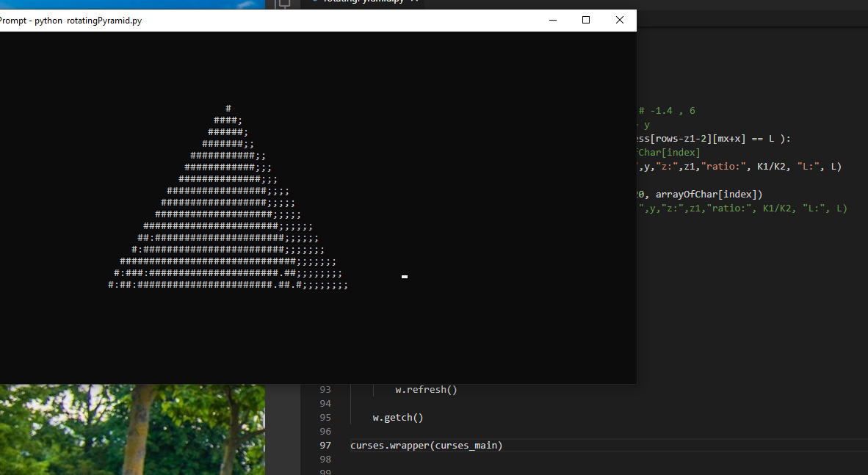Screen dimensions: 868x475
Task: Close the rotatingPyramid.py editor tab
Action: pyautogui.click(x=416, y=1)
